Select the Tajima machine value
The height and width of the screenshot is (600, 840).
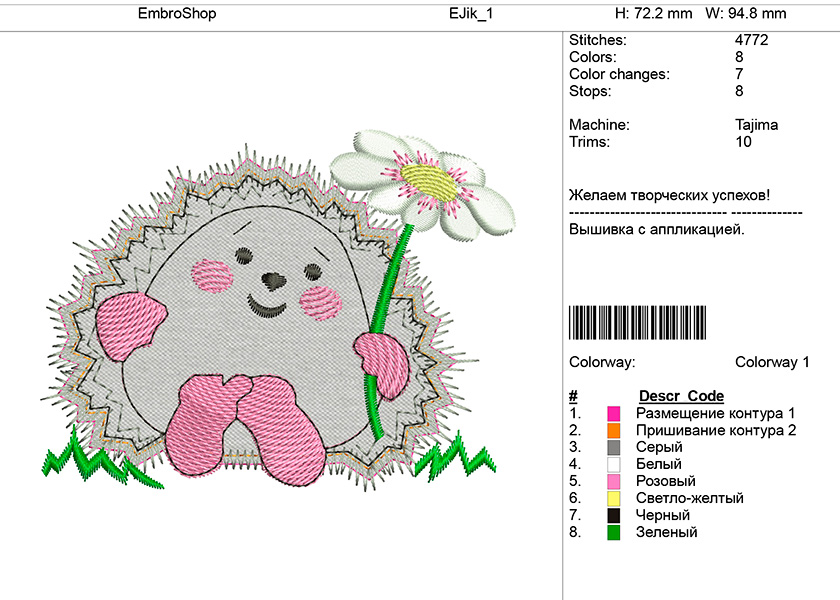point(756,125)
